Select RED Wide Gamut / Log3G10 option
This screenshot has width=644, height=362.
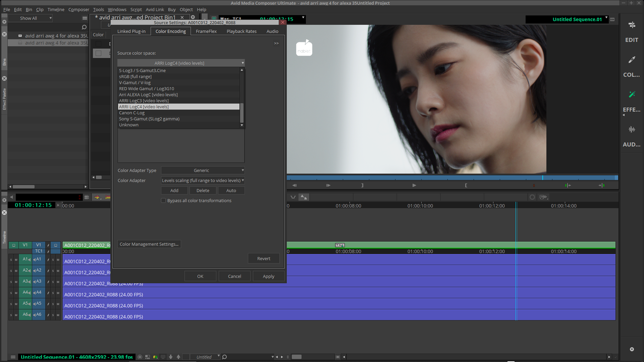[179, 88]
